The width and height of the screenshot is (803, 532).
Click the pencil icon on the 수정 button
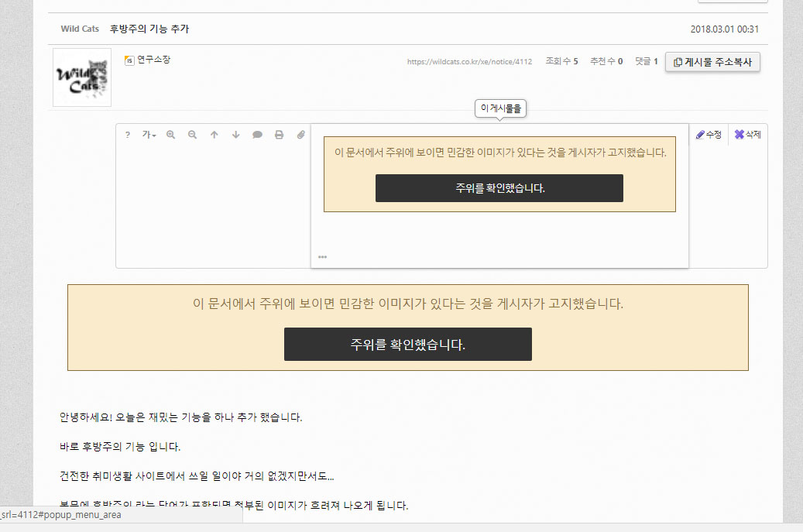tap(698, 134)
